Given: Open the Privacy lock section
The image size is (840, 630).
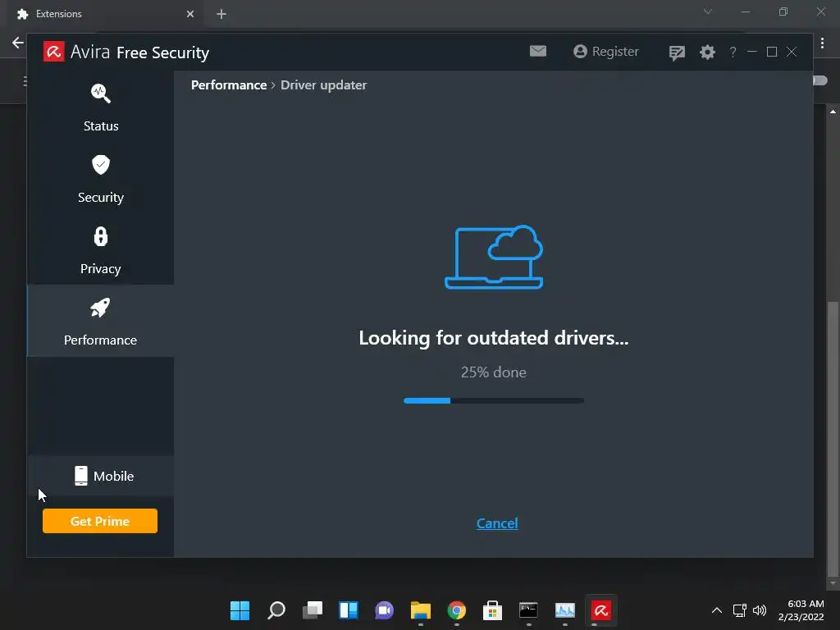Looking at the screenshot, I should 101,249.
